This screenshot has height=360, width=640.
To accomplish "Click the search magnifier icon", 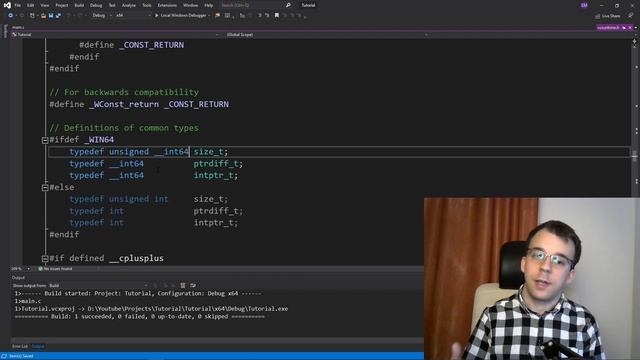I will (288, 5).
